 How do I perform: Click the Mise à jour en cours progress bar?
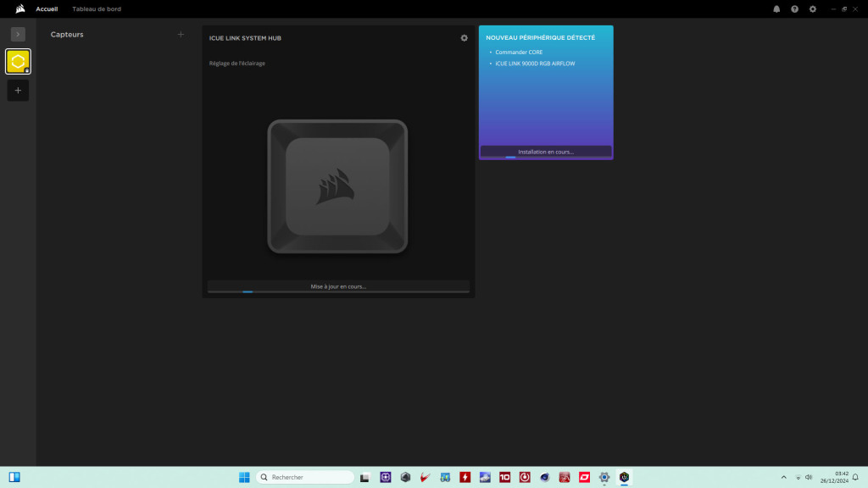click(x=338, y=286)
